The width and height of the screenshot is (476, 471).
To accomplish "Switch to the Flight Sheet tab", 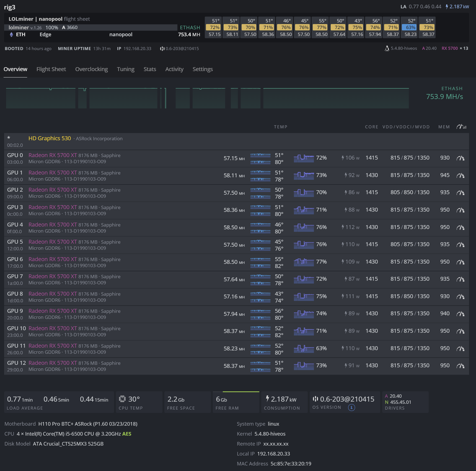I will click(x=51, y=69).
